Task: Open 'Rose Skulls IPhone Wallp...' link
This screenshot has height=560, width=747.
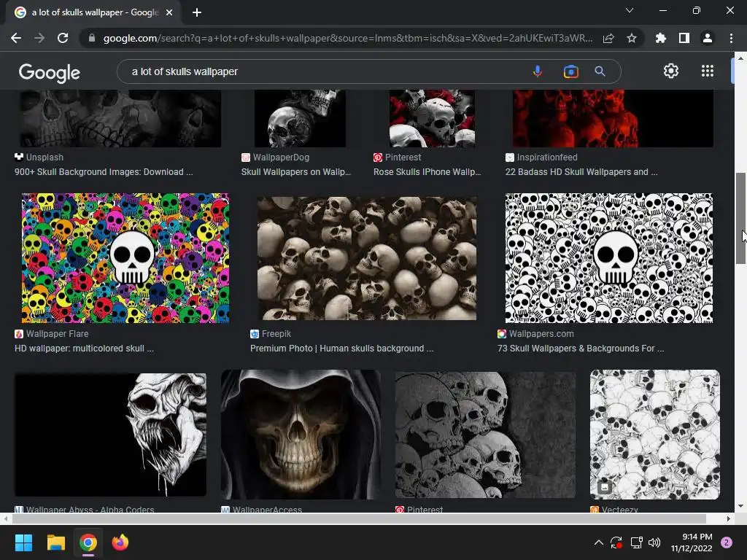Action: [427, 172]
